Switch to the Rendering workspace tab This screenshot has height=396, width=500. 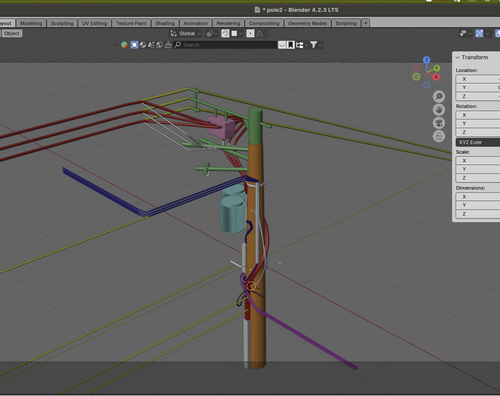pyautogui.click(x=228, y=23)
